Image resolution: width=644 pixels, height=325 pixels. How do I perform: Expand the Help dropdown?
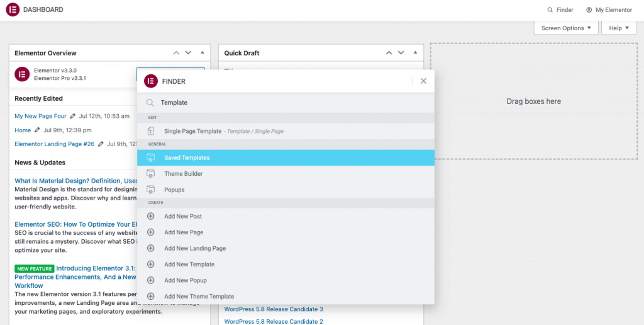619,28
